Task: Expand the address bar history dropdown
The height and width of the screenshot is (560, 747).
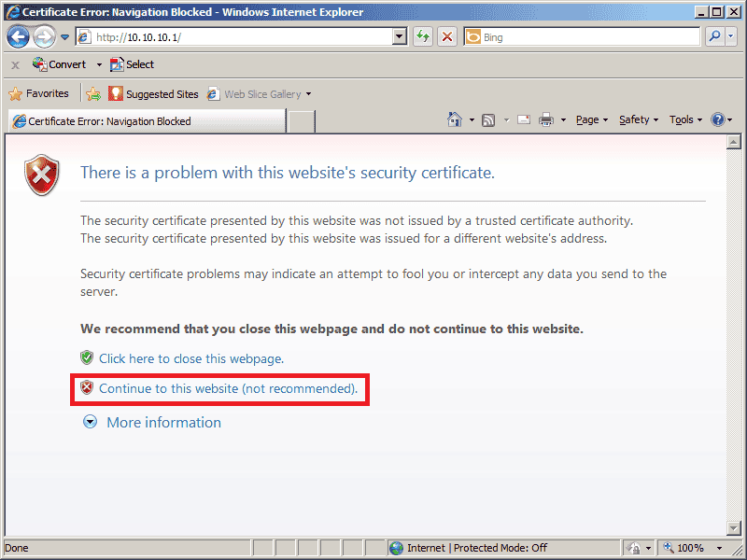Action: 400,36
